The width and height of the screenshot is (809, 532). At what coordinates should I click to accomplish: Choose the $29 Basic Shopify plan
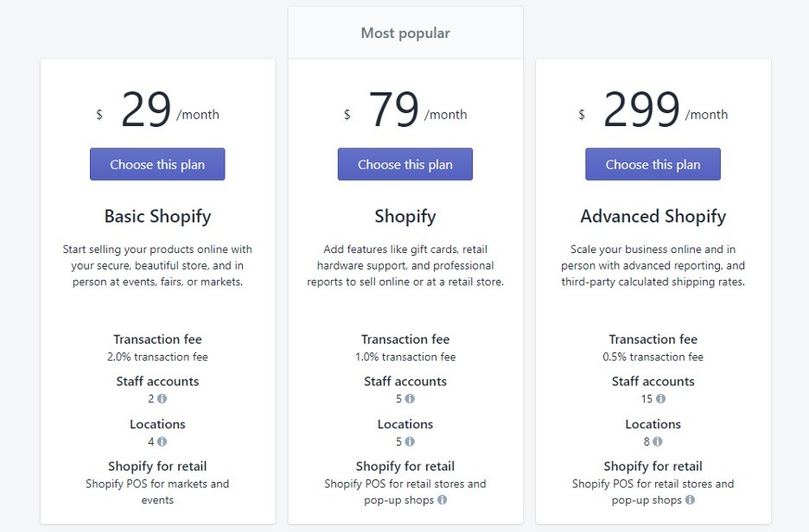pos(157,164)
